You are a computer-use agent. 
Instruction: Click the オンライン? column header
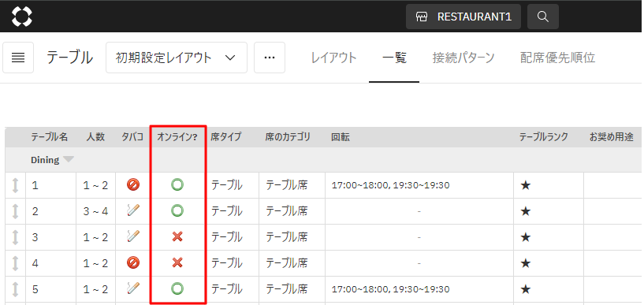177,137
